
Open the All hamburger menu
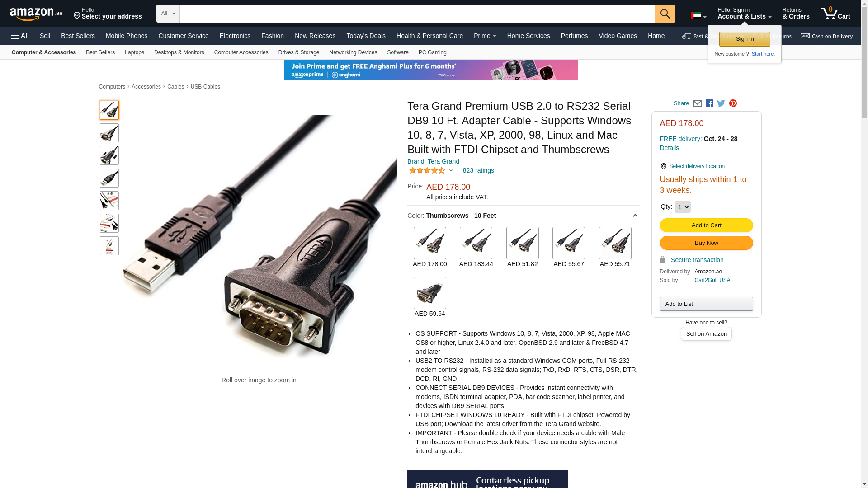click(20, 36)
